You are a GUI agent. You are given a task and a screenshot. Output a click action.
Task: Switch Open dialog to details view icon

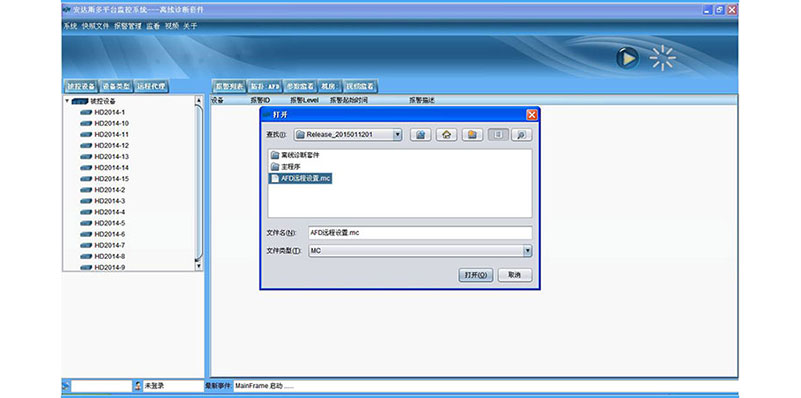pyautogui.click(x=521, y=135)
